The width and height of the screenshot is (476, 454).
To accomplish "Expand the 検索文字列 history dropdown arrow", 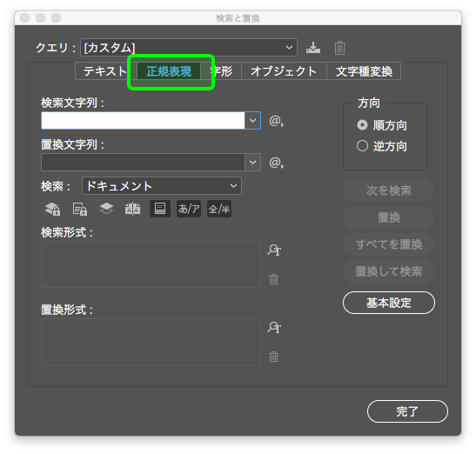I will (x=252, y=121).
